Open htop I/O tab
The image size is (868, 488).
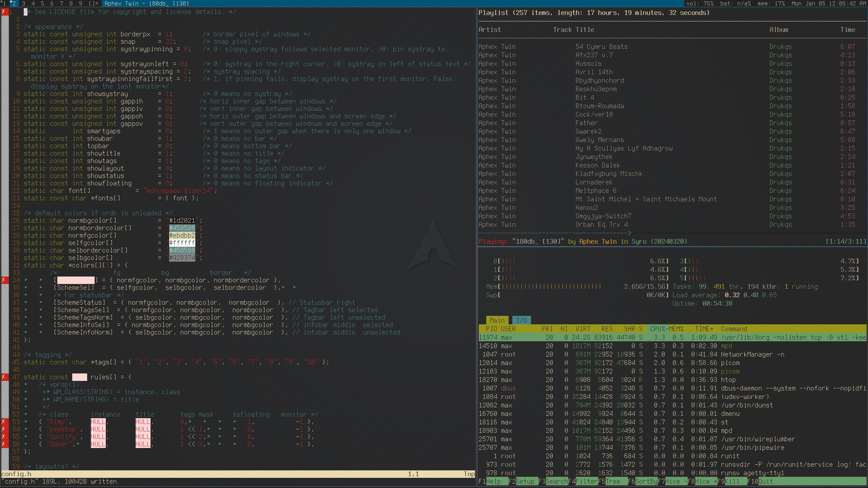coord(521,320)
